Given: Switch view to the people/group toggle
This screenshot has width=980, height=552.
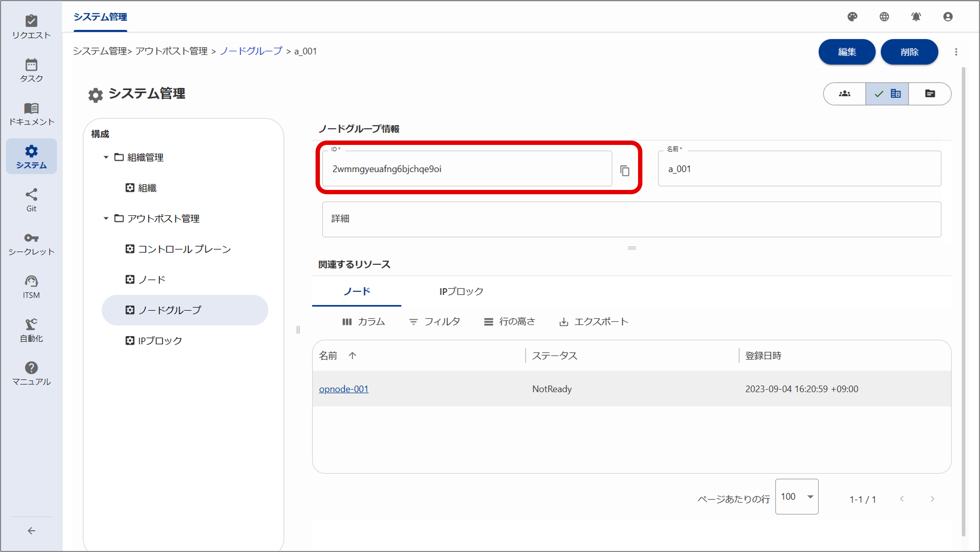Looking at the screenshot, I should 844,93.
